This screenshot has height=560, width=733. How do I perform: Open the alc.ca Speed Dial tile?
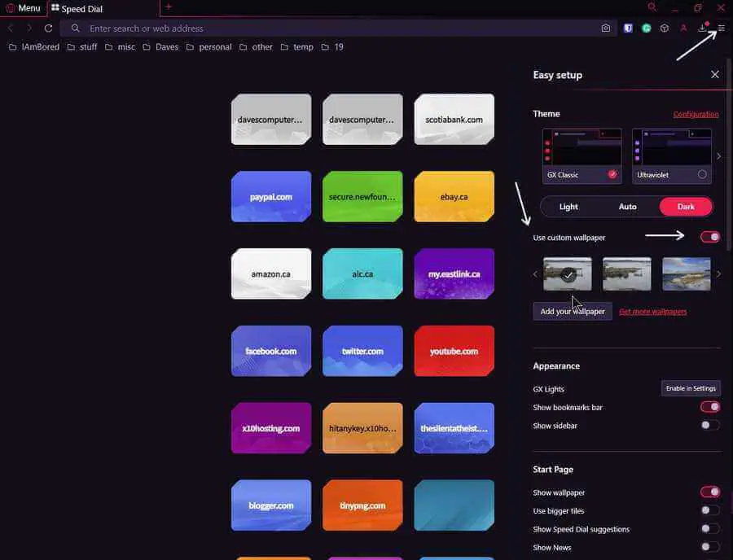coord(362,273)
